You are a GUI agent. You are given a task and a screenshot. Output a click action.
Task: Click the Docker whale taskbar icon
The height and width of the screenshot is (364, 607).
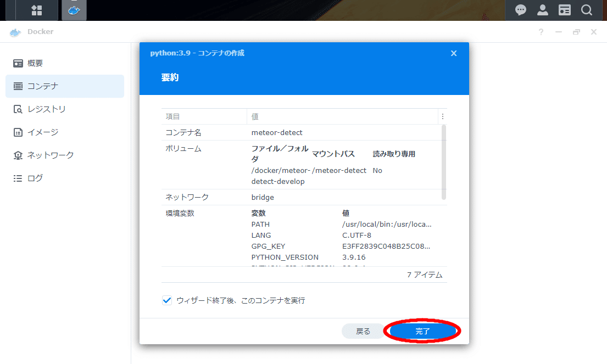click(74, 10)
